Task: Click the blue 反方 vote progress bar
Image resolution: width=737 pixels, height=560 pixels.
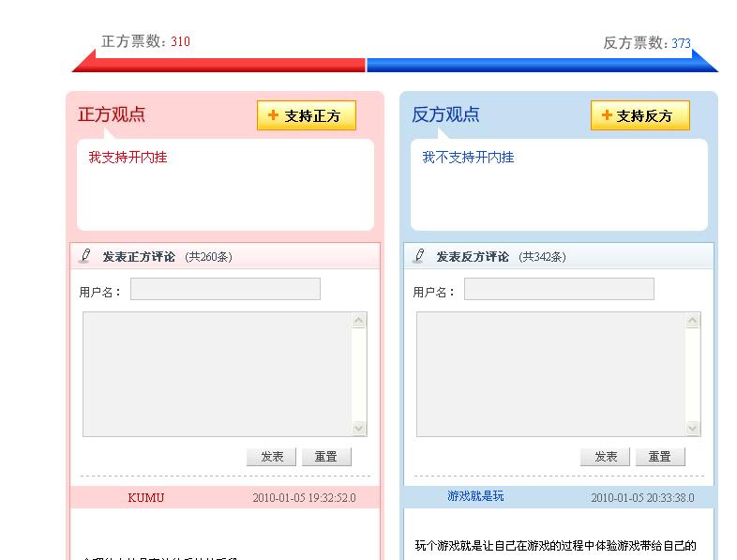Action: click(542, 65)
